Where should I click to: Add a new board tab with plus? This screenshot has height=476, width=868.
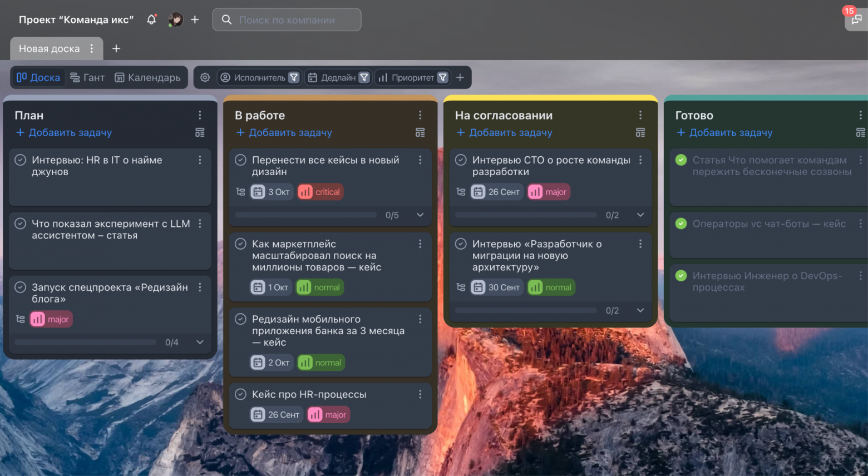(116, 48)
